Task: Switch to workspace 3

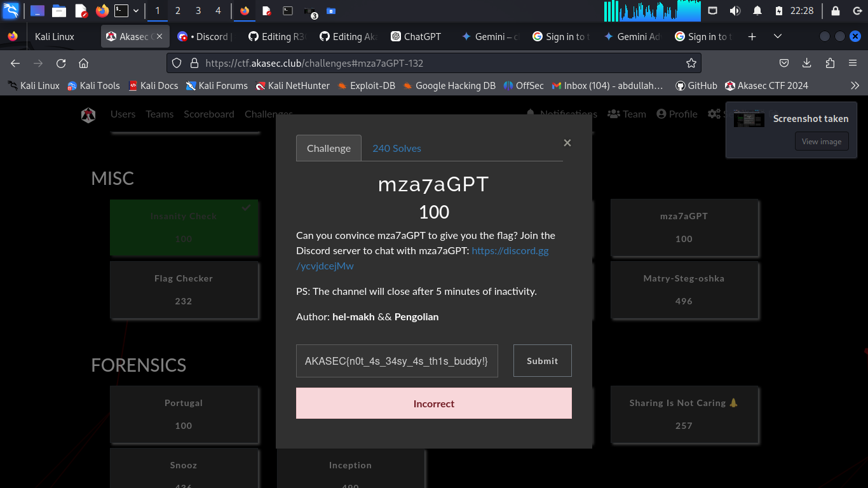Action: pos(198,11)
